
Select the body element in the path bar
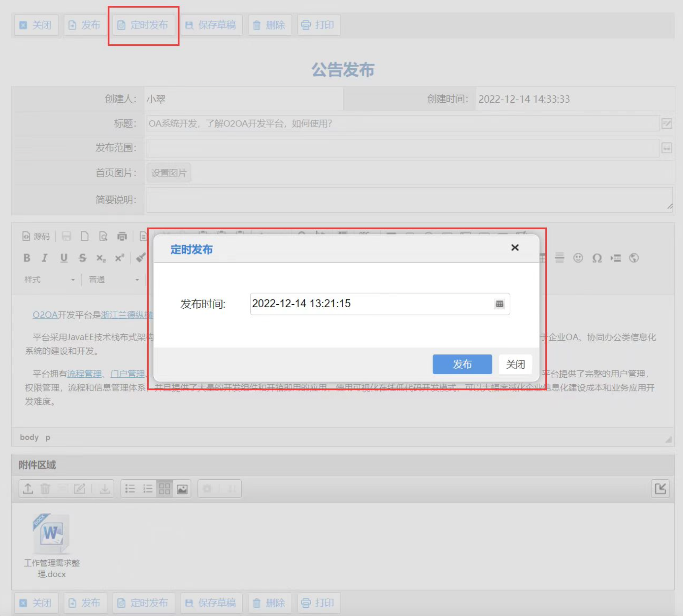(30, 437)
